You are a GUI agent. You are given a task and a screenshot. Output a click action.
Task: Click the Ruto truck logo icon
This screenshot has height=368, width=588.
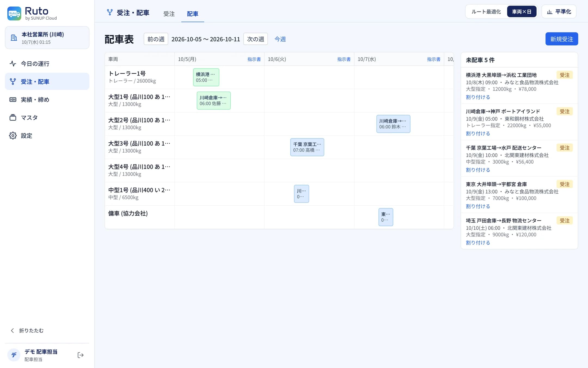coord(14,13)
